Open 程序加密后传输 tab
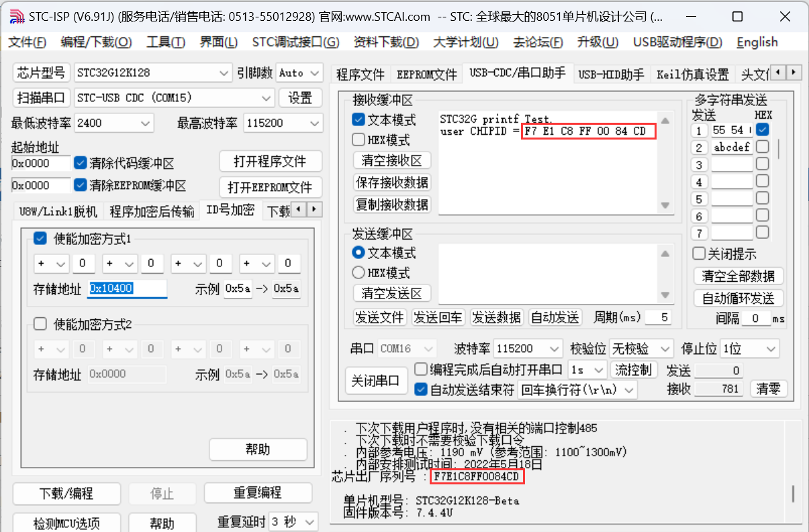This screenshot has height=532, width=809. 152,211
